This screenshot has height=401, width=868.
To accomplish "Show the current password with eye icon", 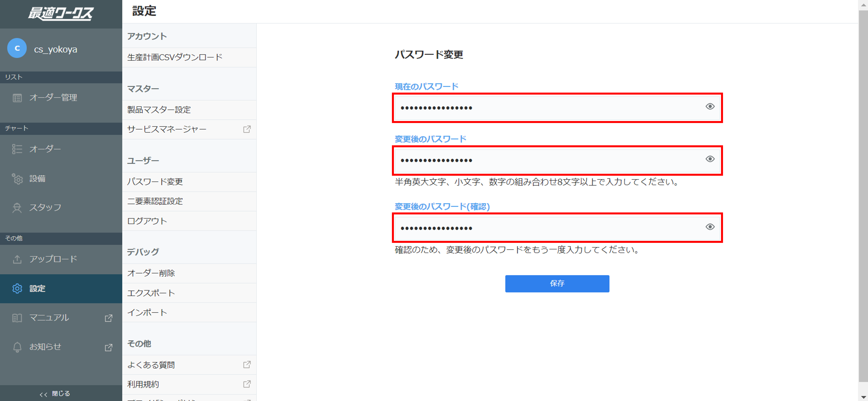I will [x=710, y=107].
